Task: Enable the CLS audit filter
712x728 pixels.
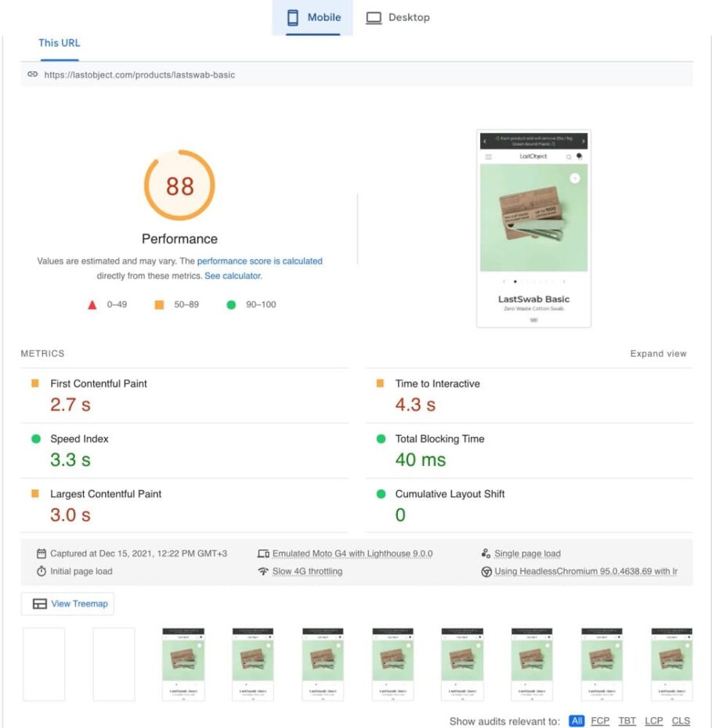Action: [681, 720]
